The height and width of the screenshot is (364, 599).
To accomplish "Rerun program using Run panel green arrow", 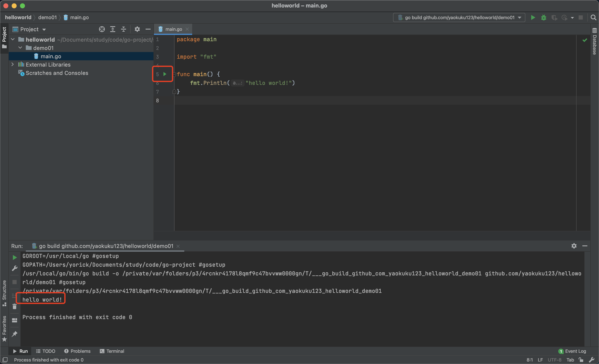I will click(15, 258).
